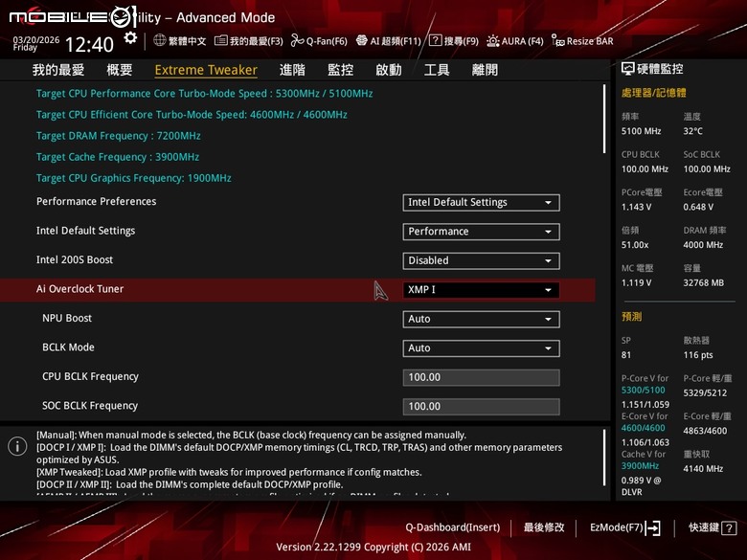Open My Favorites (F3) list icon
Viewport: 747px width, 560px height.
click(220, 40)
